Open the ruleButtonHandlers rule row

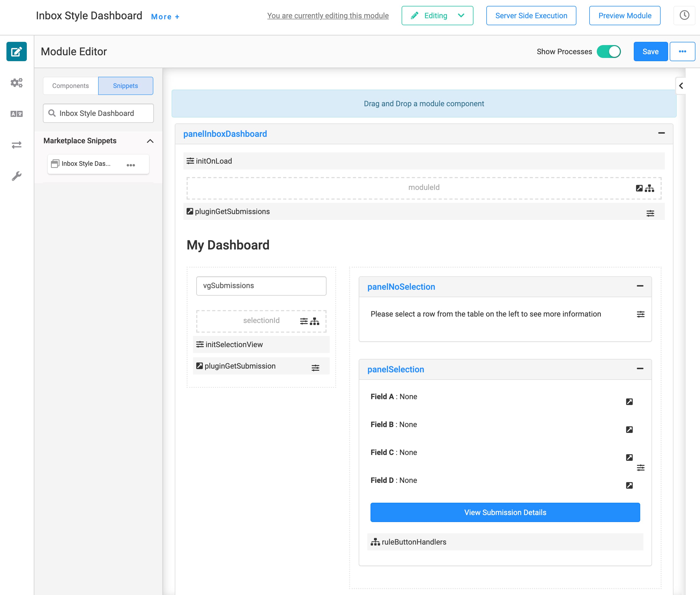point(505,542)
